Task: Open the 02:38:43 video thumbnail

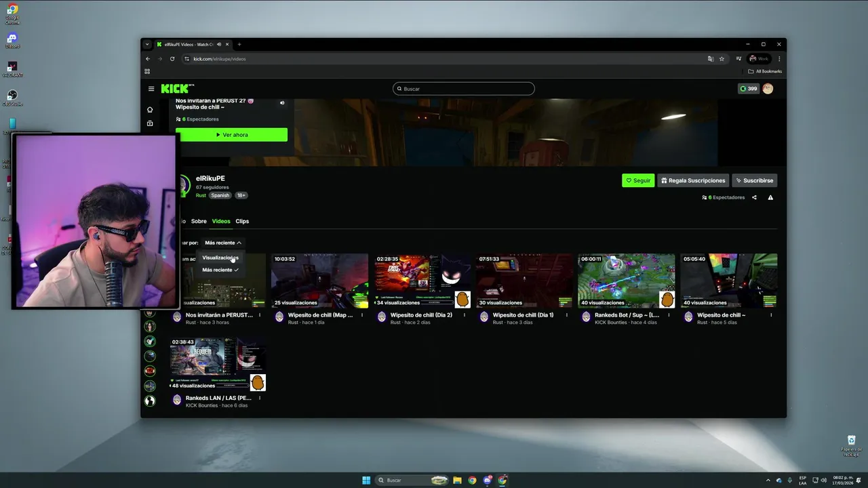Action: pyautogui.click(x=218, y=364)
